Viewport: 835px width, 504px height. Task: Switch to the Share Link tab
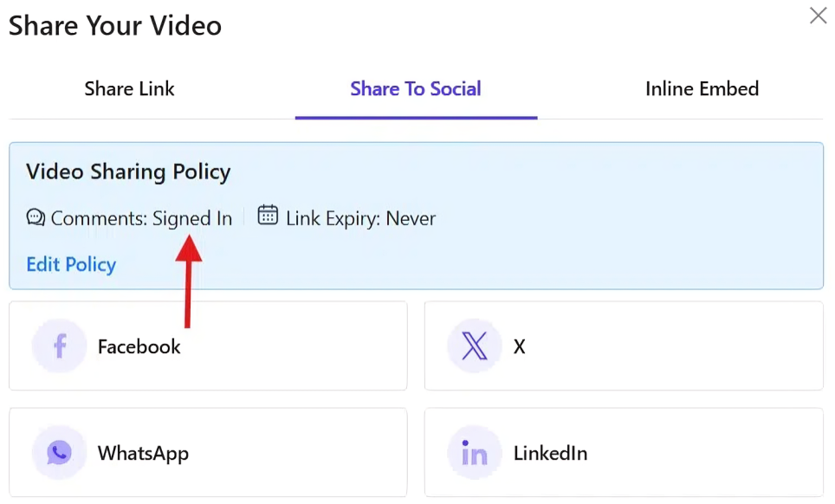coord(130,89)
